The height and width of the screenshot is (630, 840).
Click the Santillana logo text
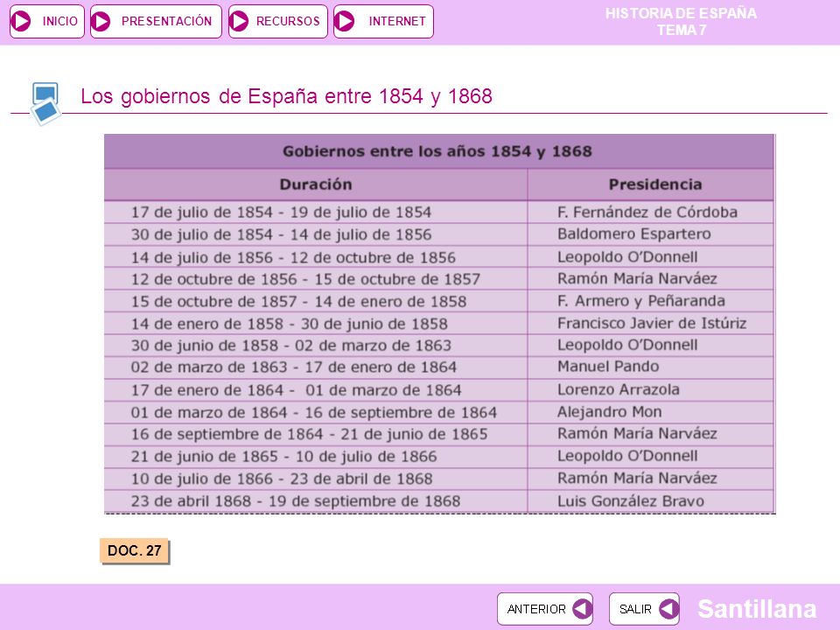tap(756, 609)
